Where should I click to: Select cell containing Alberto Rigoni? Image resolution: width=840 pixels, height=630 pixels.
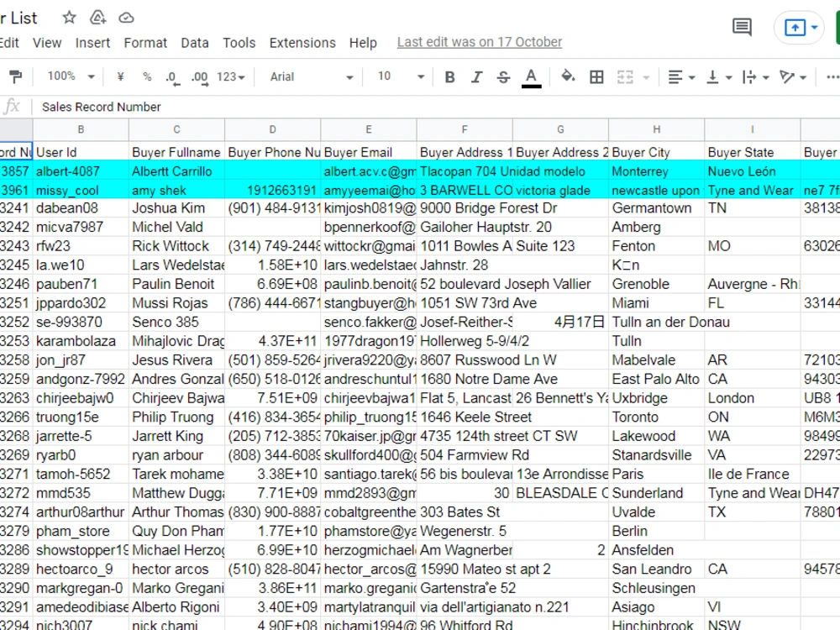click(176, 607)
